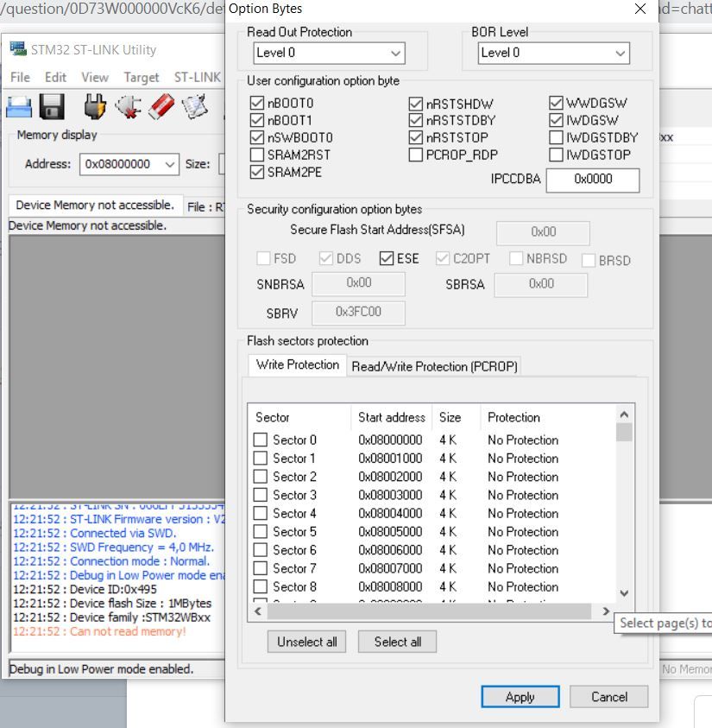Viewport: 712px width, 728px height.
Task: Click the sector list vertical scrollbar thumb
Action: coord(624,433)
